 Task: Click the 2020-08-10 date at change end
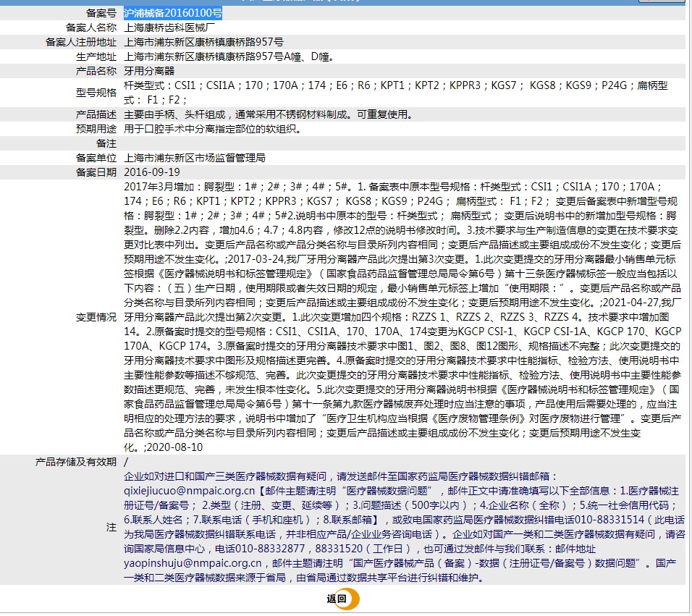174,447
